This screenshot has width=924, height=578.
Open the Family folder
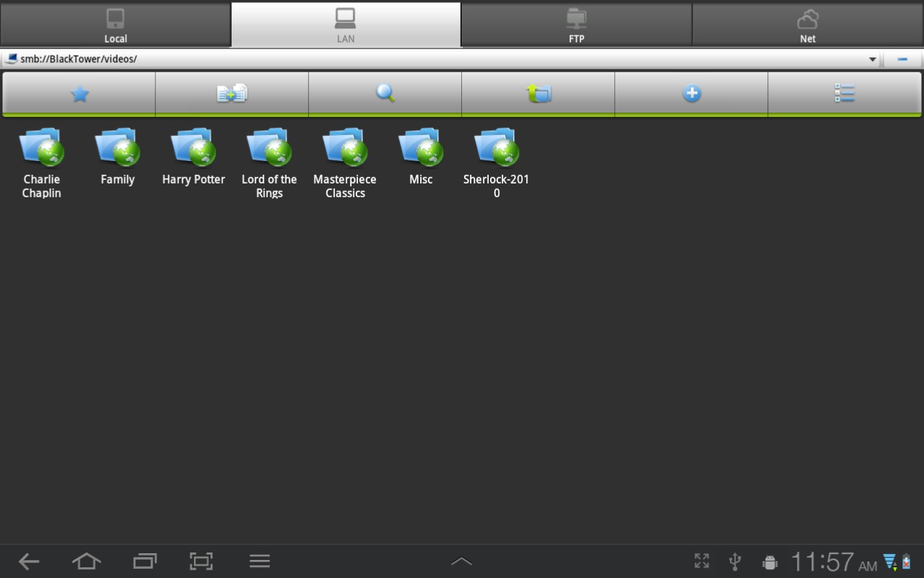coord(118,158)
